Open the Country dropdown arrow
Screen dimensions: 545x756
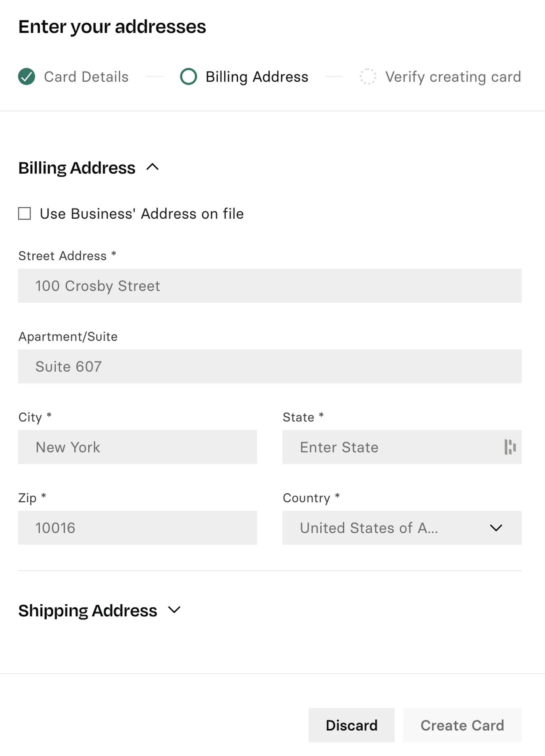point(496,528)
